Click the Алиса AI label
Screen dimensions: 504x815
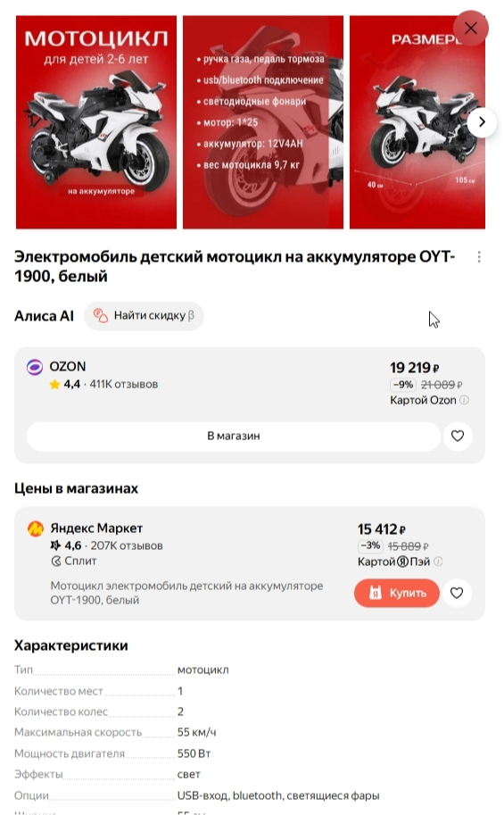pyautogui.click(x=45, y=316)
